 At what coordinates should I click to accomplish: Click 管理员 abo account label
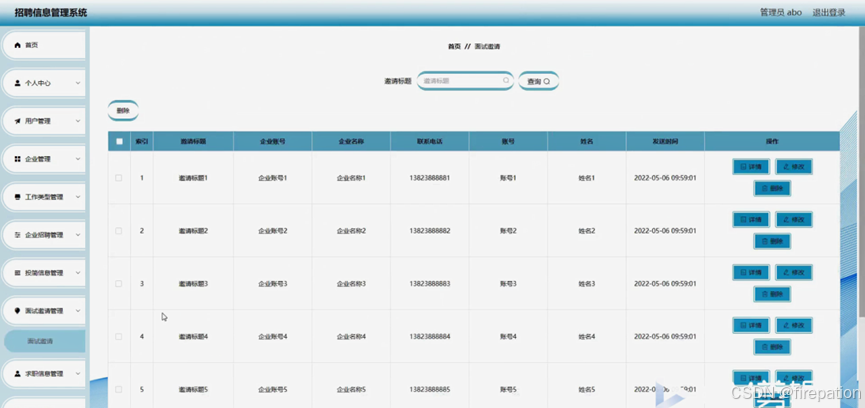click(x=781, y=12)
